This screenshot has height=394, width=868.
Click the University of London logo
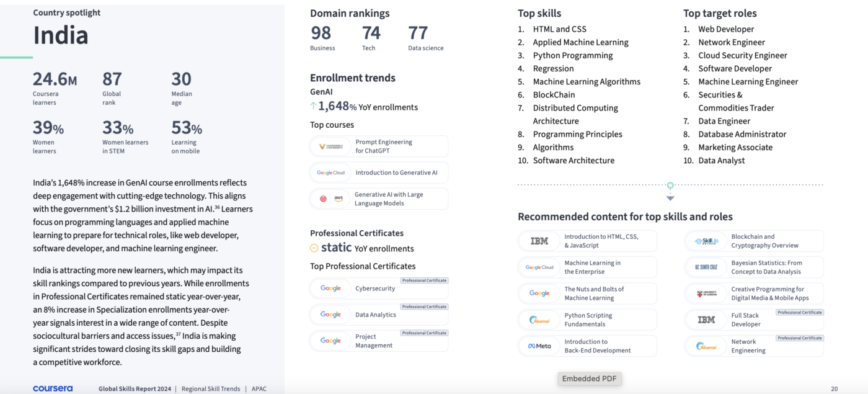point(706,293)
